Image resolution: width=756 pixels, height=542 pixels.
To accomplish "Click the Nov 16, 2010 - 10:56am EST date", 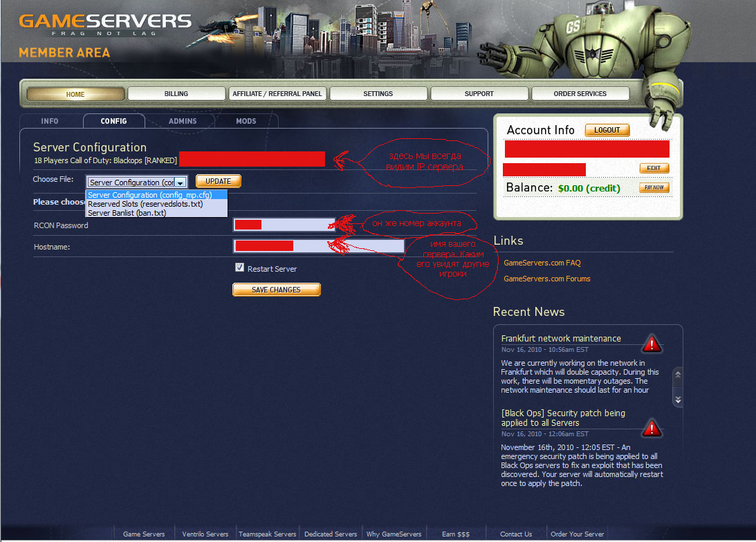I will (x=545, y=349).
